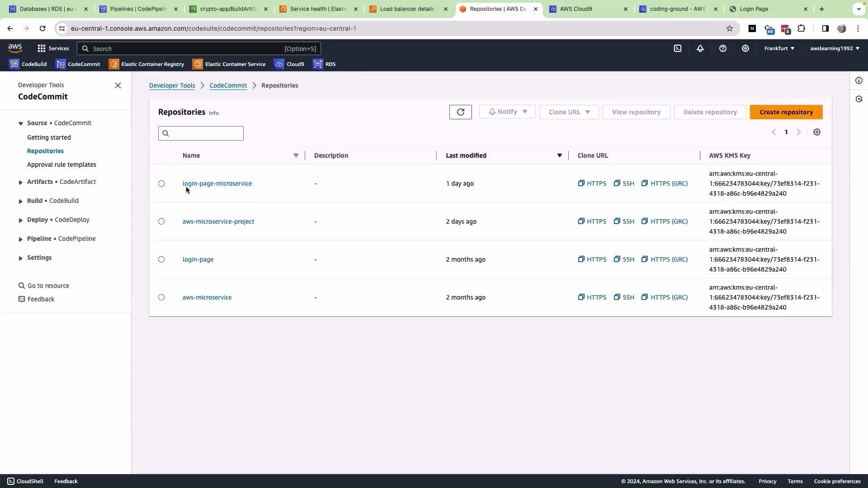Open the Clone URL dropdown
Viewport: 868px width, 488px height.
[x=569, y=112]
